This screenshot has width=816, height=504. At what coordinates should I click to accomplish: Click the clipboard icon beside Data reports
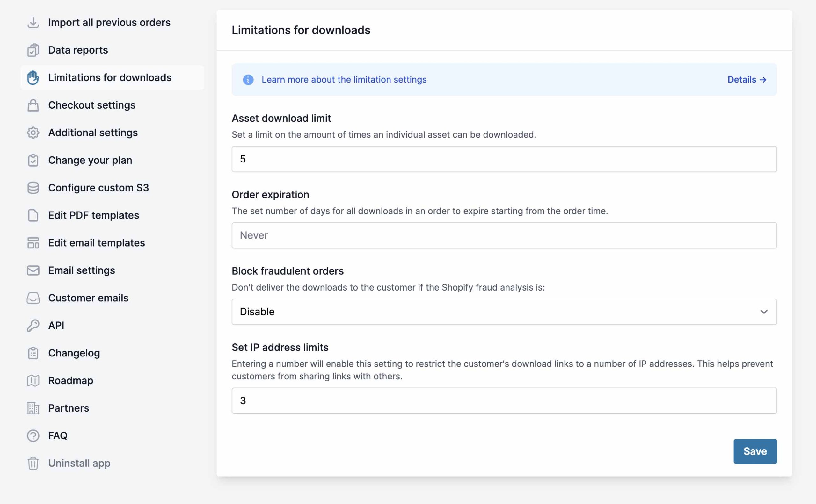[33, 50]
